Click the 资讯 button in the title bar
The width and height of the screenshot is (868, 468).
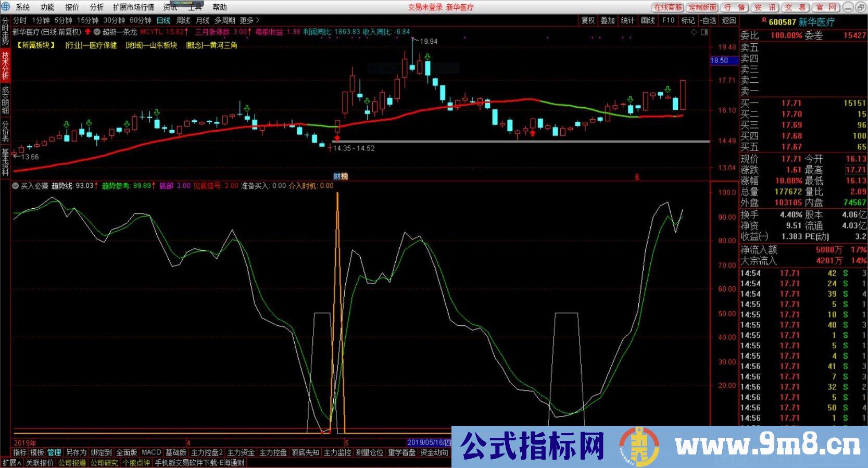pyautogui.click(x=765, y=7)
